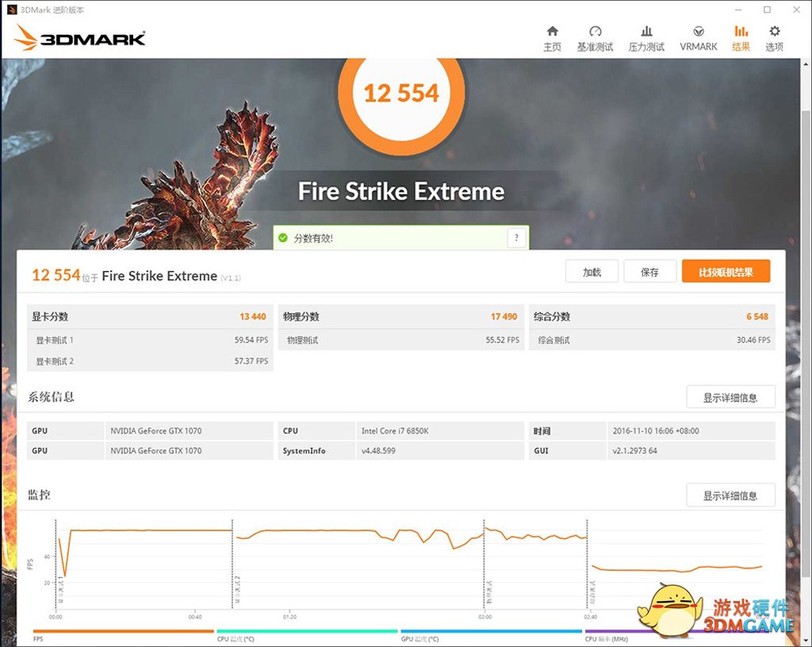
Task: Switch to the 结果 results view
Action: click(741, 39)
